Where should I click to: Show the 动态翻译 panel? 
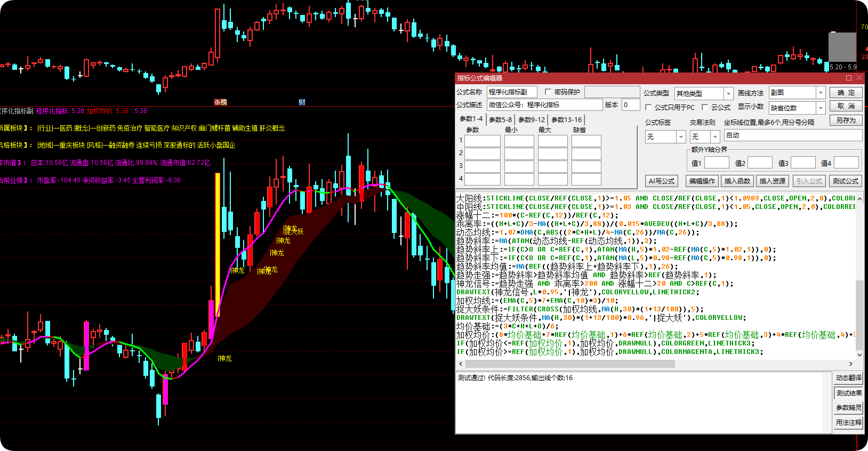point(848,378)
